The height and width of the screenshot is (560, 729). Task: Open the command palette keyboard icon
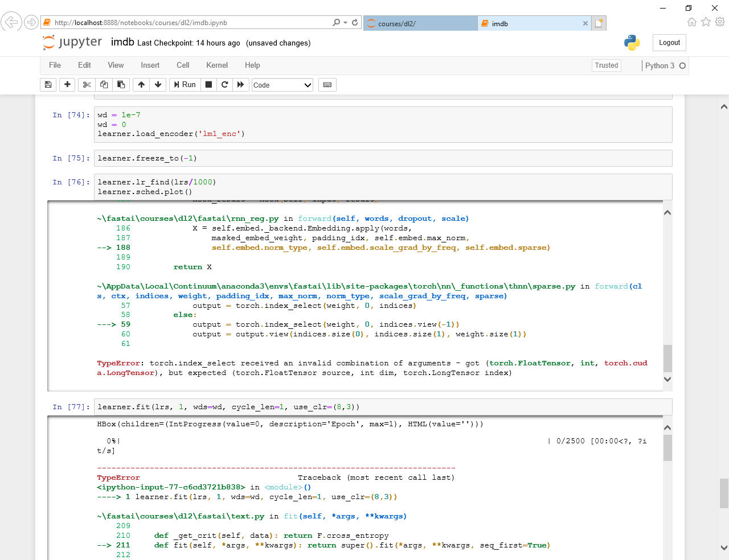(327, 85)
